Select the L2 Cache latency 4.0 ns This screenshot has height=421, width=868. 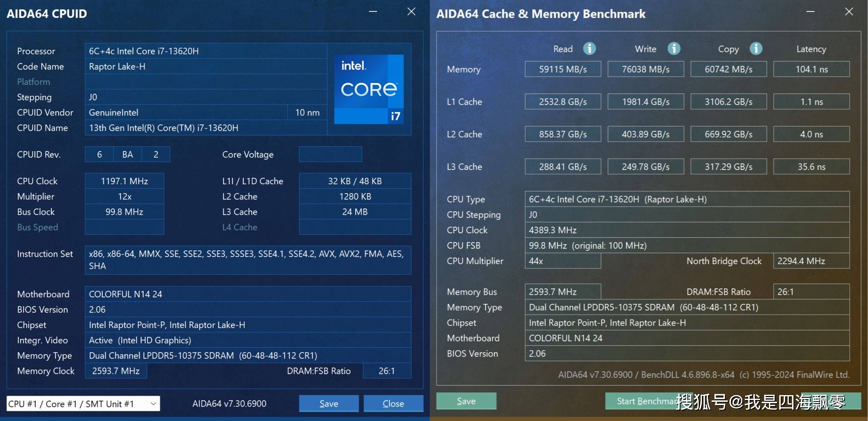click(811, 134)
